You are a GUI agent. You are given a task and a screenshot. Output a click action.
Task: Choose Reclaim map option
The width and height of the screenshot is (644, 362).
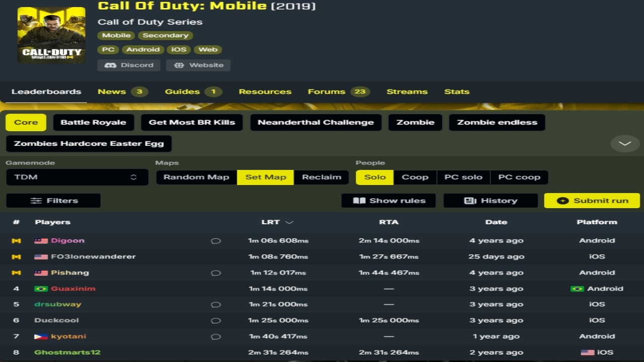pyautogui.click(x=321, y=177)
